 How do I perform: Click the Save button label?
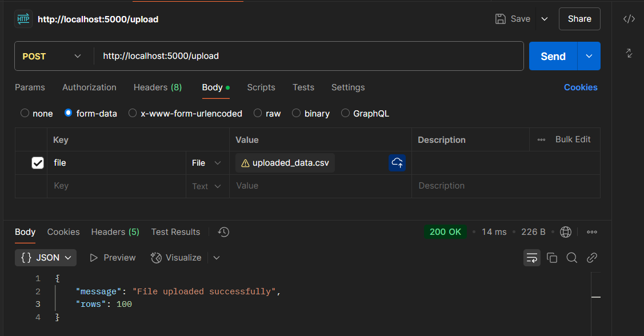(521, 19)
